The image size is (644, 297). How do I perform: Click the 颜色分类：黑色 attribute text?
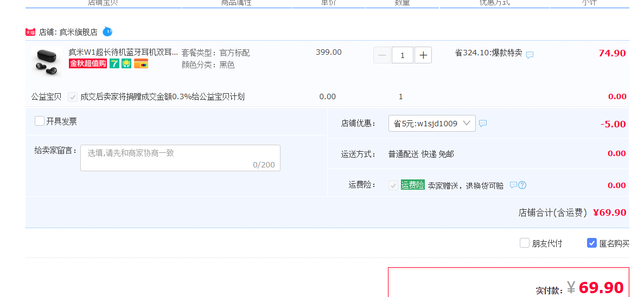click(x=208, y=65)
